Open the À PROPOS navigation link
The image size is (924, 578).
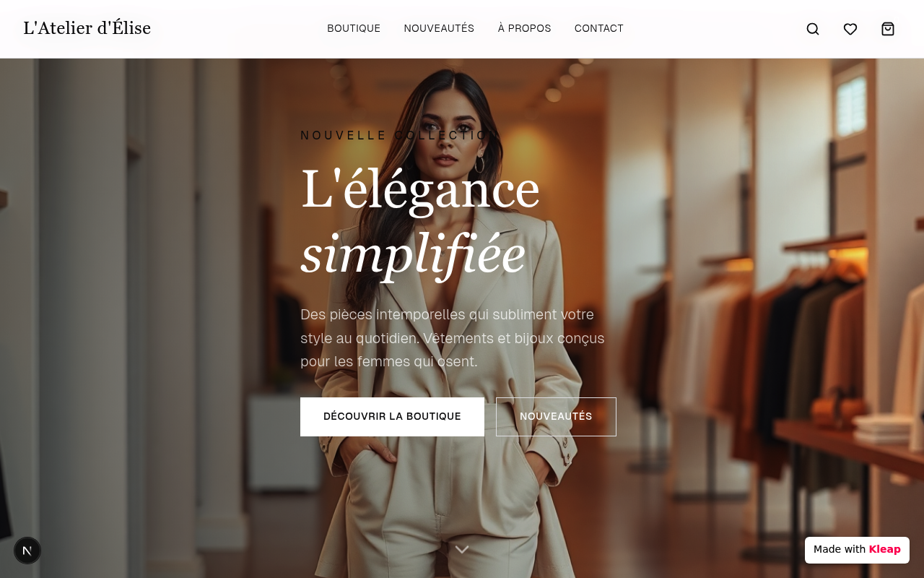click(524, 29)
